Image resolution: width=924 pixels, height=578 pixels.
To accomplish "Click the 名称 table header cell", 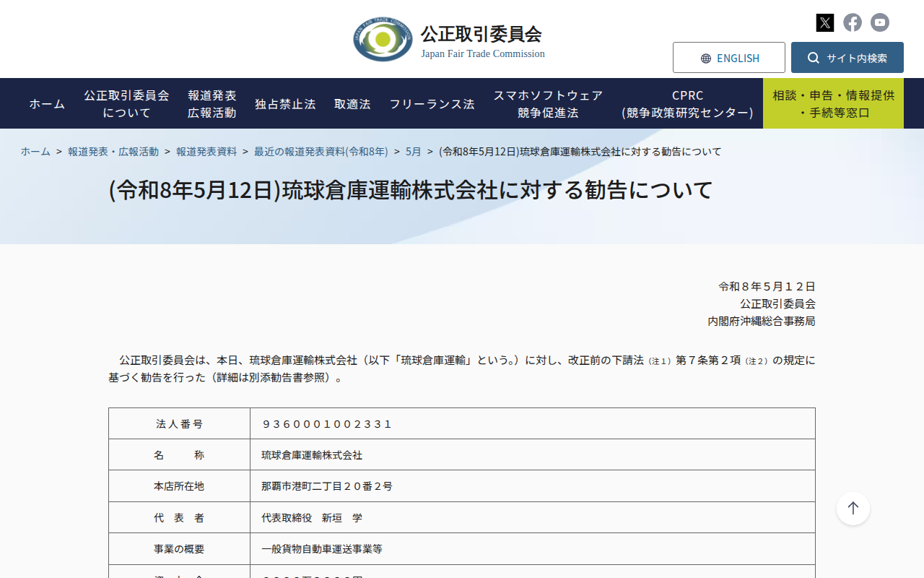I will [179, 455].
